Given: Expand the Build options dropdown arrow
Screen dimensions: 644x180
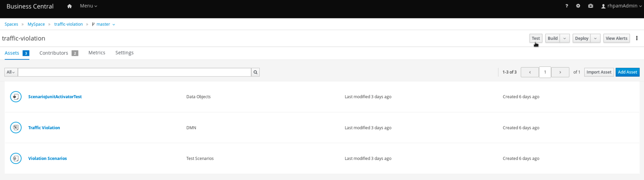Looking at the screenshot, I should (x=564, y=39).
